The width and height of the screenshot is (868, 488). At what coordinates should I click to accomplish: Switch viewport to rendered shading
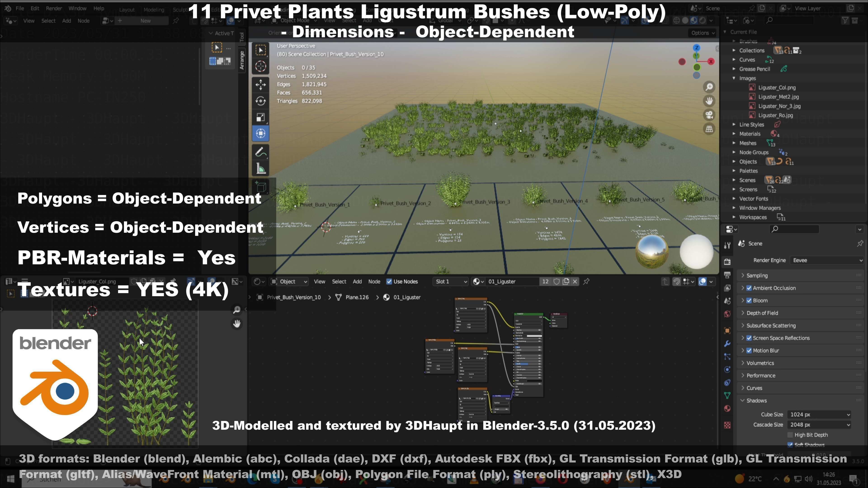point(703,21)
